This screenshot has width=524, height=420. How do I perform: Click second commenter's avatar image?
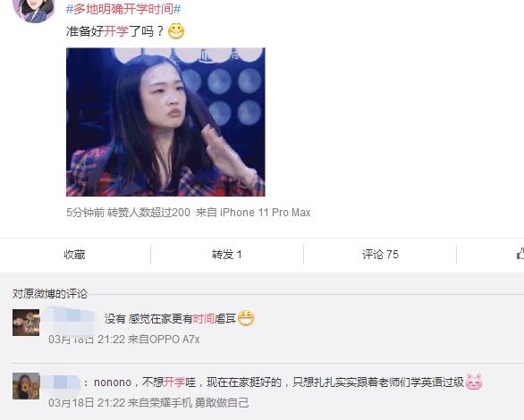click(x=26, y=386)
